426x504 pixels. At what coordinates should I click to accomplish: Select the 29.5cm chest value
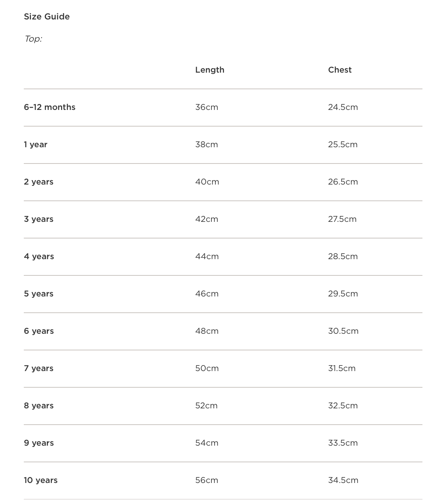pos(343,294)
